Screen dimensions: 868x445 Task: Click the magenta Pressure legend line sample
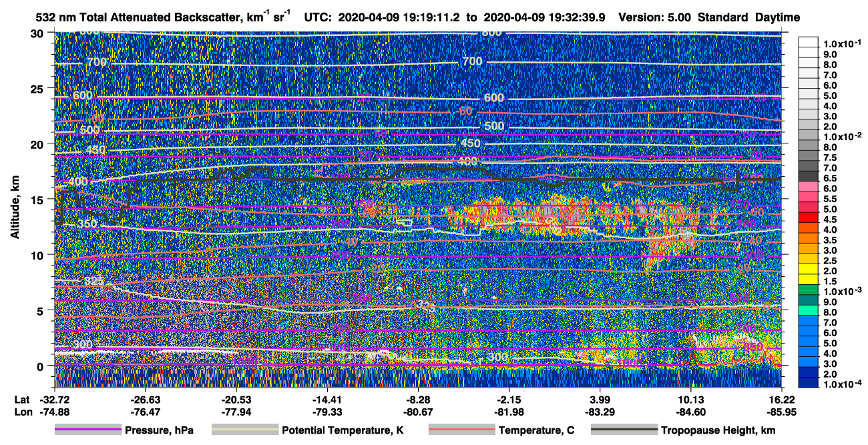88,430
